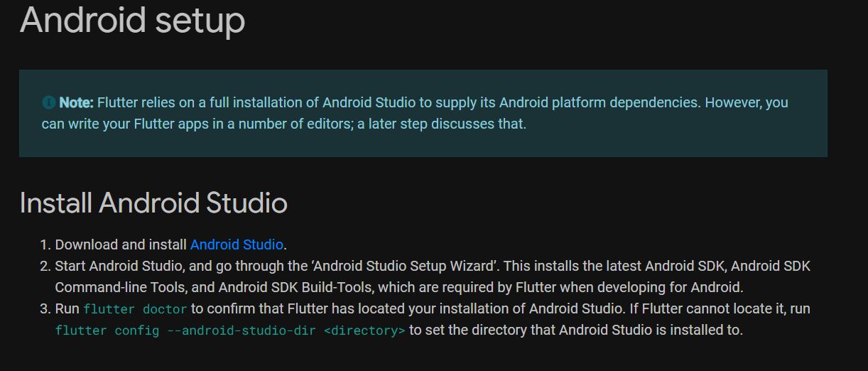Select the 'Android setup' page heading

pyautogui.click(x=133, y=20)
